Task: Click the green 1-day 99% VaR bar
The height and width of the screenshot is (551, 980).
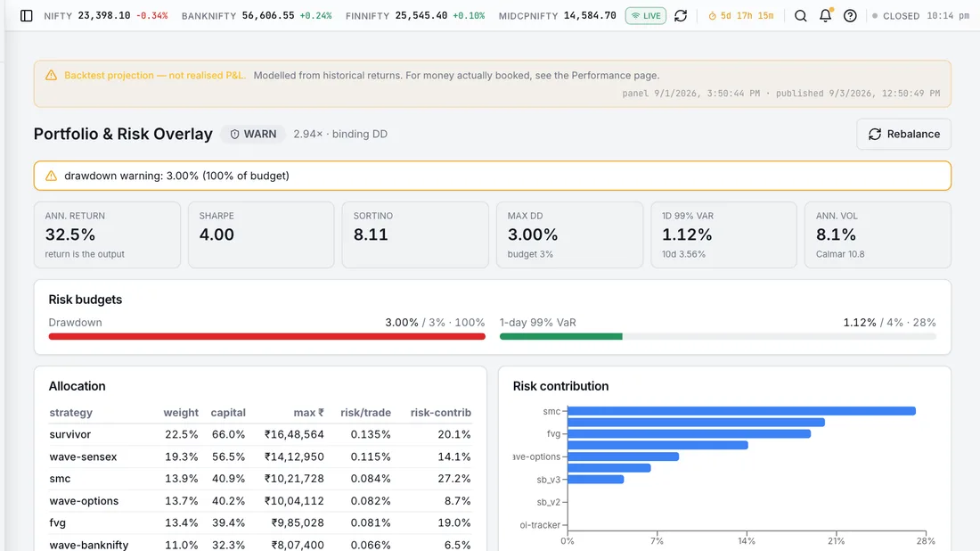Action: coord(560,336)
